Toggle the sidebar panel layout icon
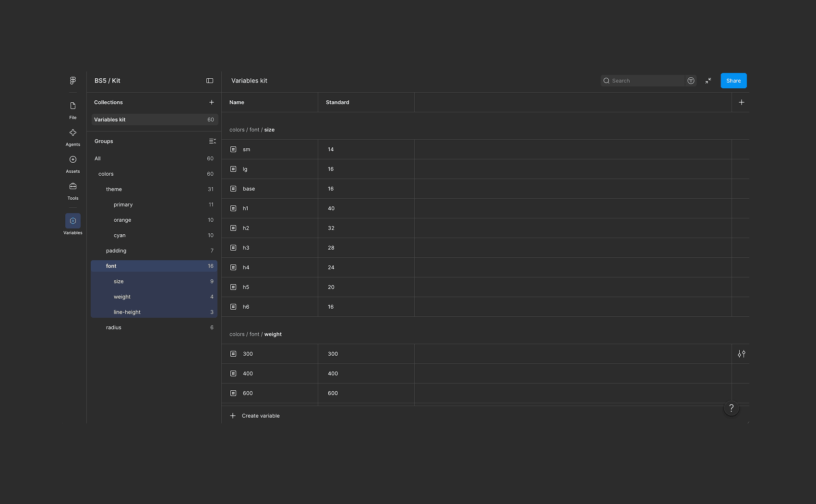816x504 pixels. coord(210,81)
